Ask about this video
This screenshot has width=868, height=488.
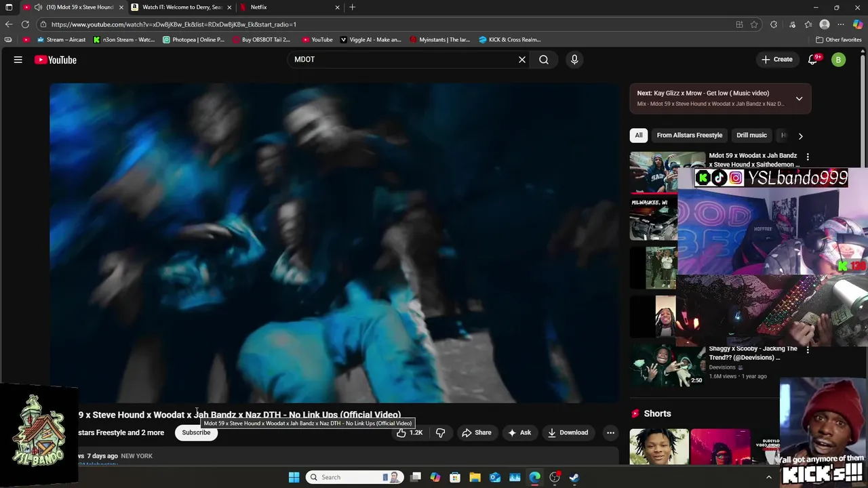pyautogui.click(x=519, y=432)
